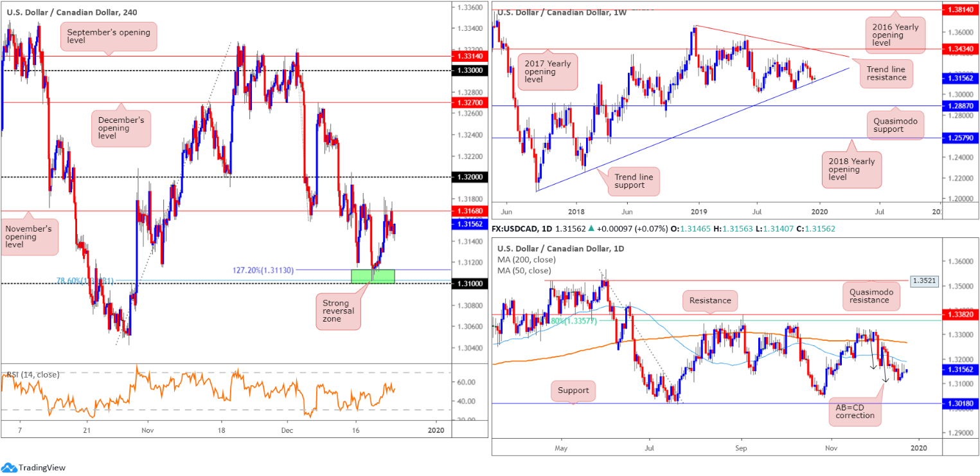This screenshot has height=476, width=980.
Task: Click the 60.00 RSI axis value
Action: 467,382
